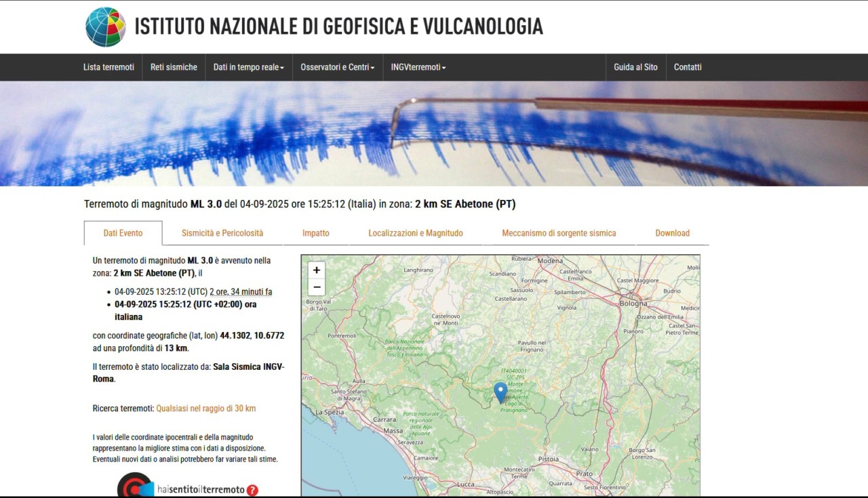Click the earthquake heading ML 3.0 title

pyautogui.click(x=300, y=204)
